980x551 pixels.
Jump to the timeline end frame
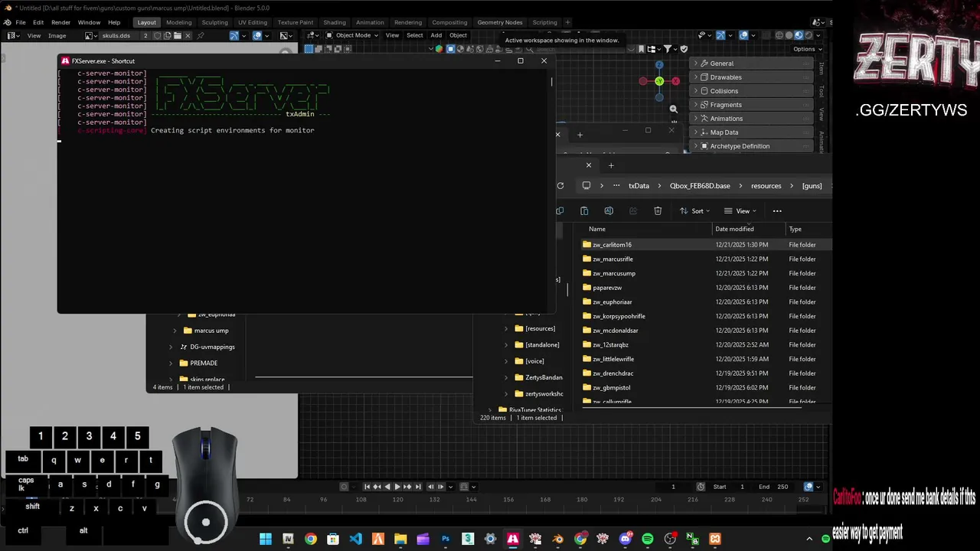(418, 487)
